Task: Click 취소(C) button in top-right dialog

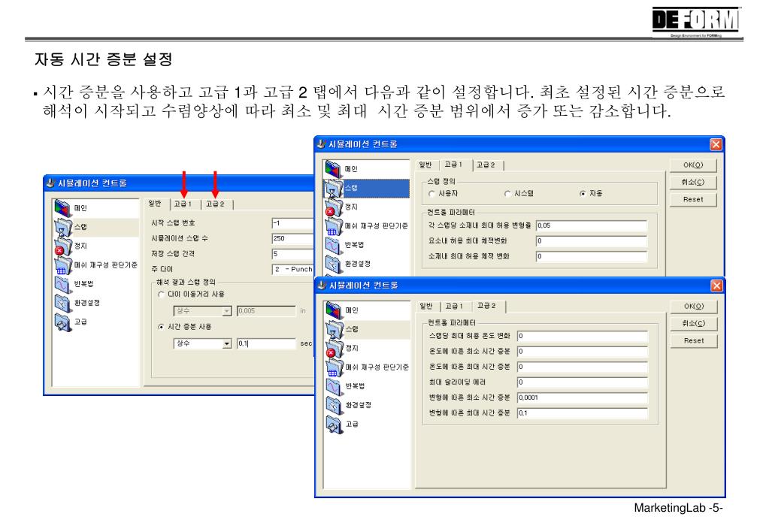Action: coord(693,183)
